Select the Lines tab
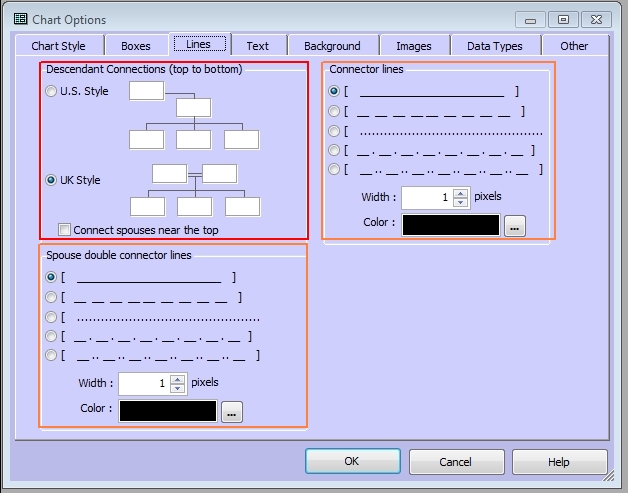The image size is (628, 493). [x=200, y=44]
